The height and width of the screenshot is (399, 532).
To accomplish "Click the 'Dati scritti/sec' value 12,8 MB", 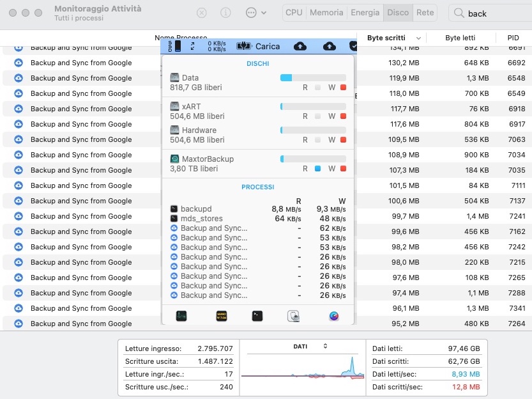I will pos(466,387).
